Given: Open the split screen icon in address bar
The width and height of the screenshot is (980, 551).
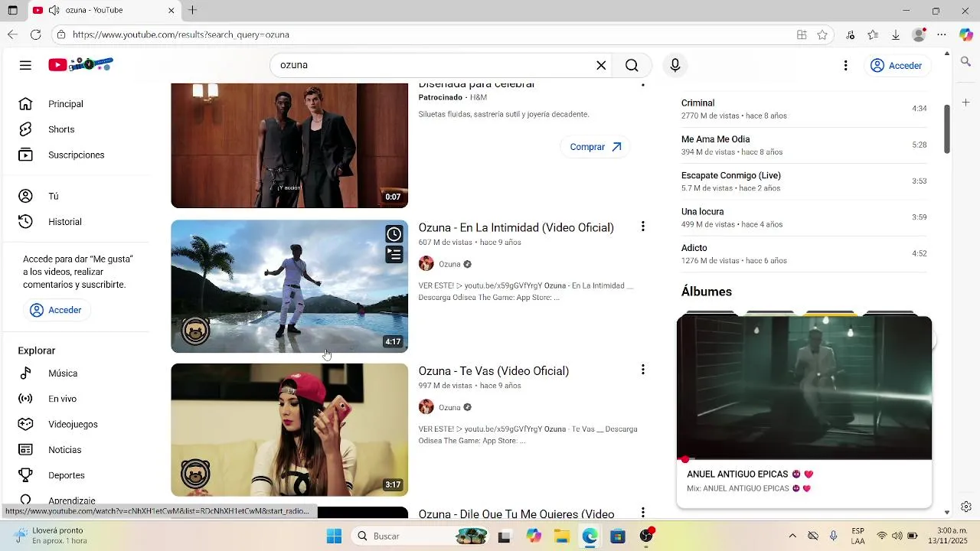Looking at the screenshot, I should (802, 34).
